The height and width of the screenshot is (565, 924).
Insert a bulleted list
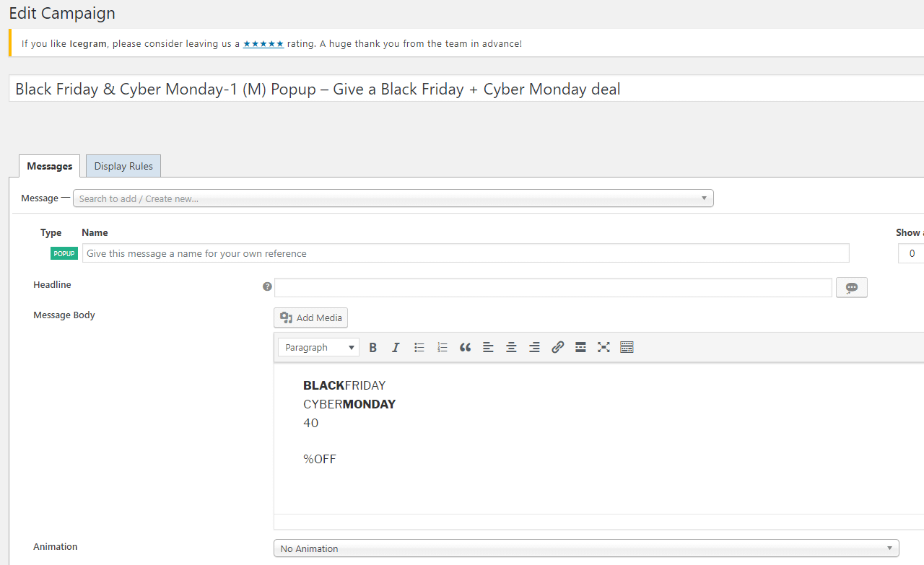pyautogui.click(x=419, y=347)
